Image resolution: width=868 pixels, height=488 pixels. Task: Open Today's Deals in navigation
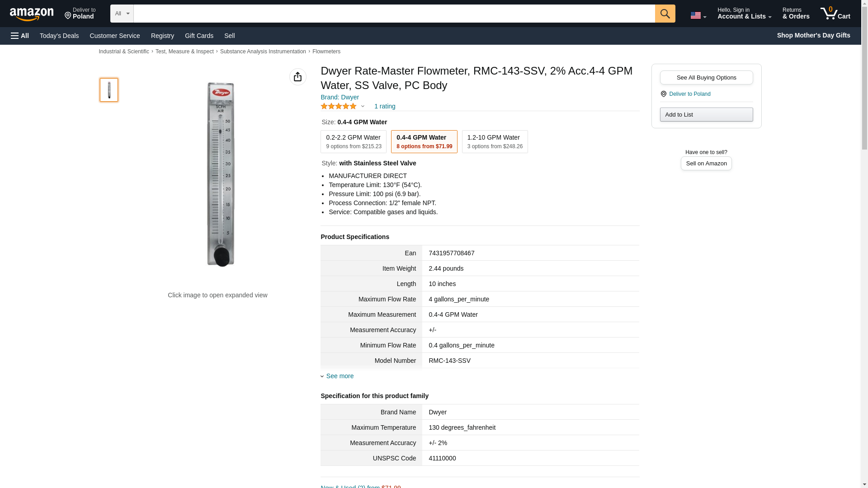click(59, 36)
